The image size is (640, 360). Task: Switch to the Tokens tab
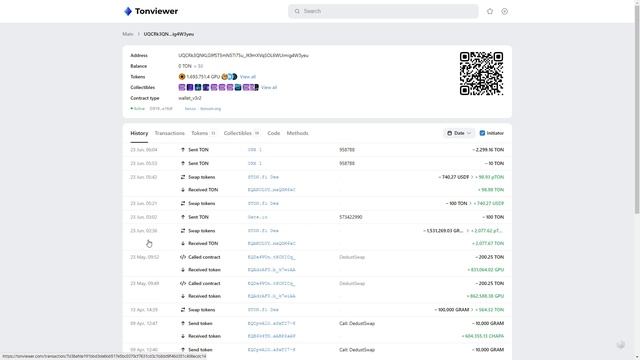click(203, 133)
